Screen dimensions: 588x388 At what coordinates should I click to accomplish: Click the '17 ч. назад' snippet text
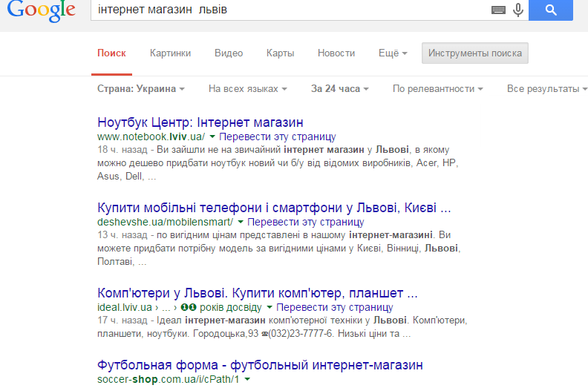[x=122, y=320]
